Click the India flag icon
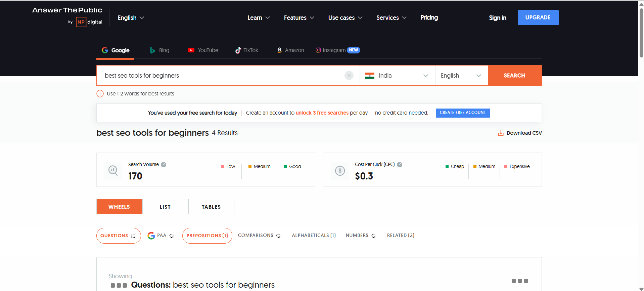The height and width of the screenshot is (291, 644). click(370, 76)
